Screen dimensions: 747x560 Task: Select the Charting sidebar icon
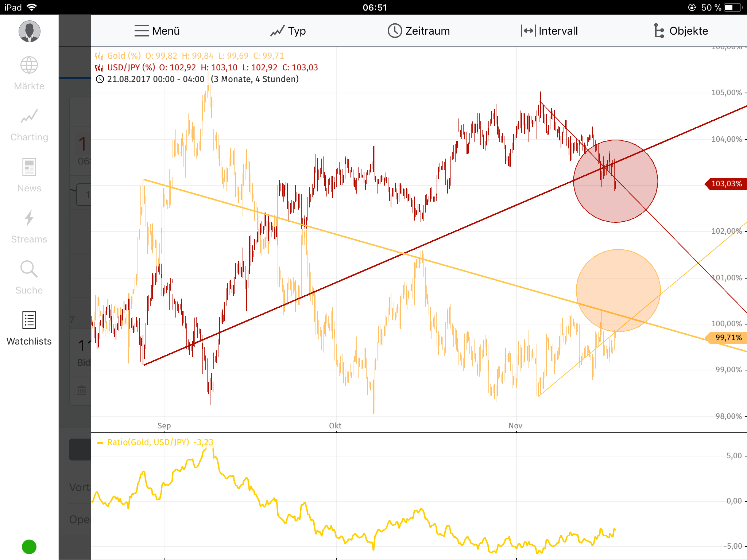29,116
